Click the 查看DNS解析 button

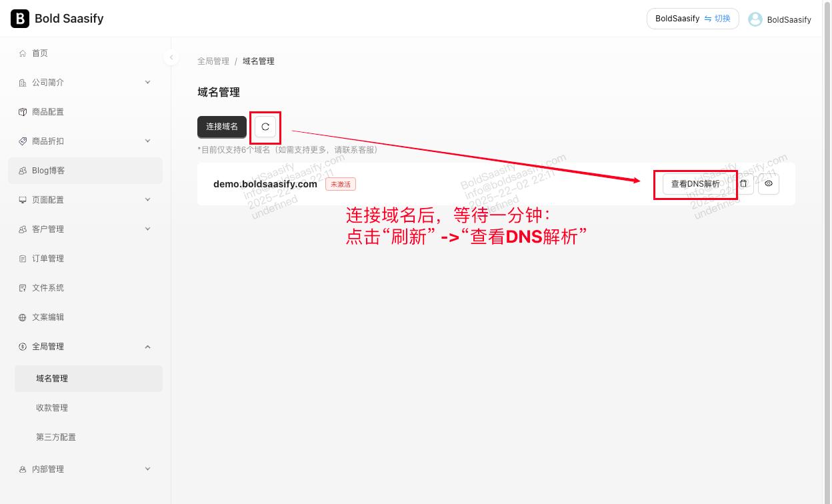695,184
